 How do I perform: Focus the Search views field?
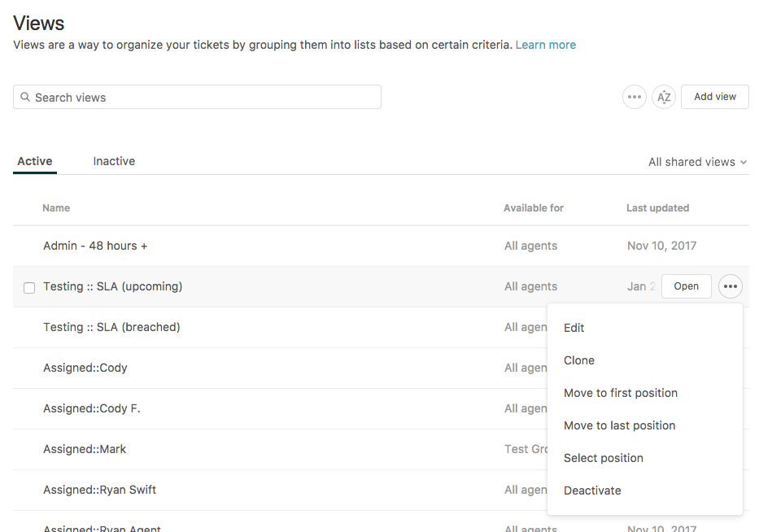click(197, 97)
